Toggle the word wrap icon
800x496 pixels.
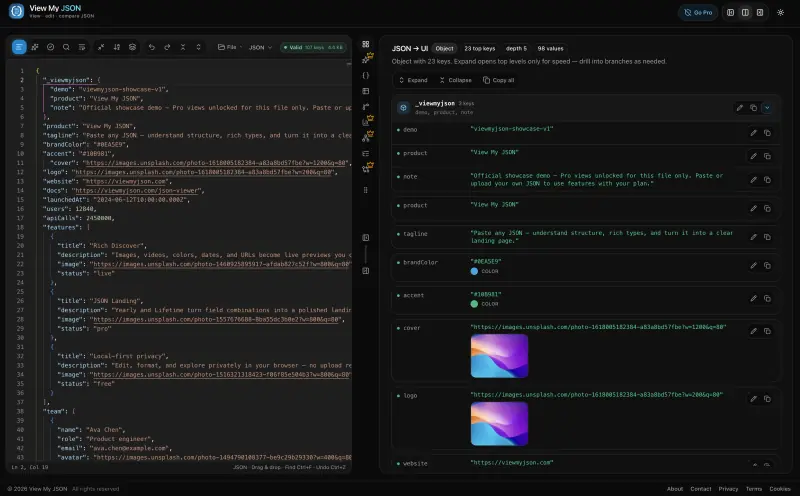point(82,47)
